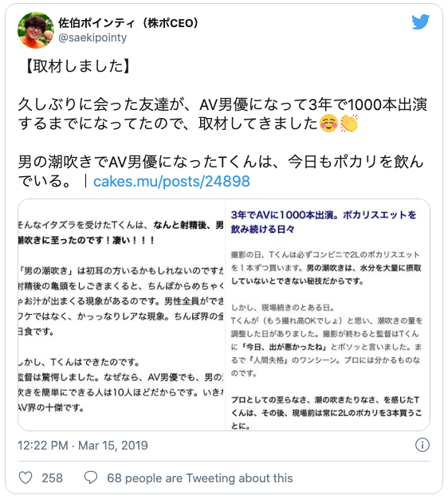
Task: Click the @saekipointy handle
Action: click(x=92, y=38)
